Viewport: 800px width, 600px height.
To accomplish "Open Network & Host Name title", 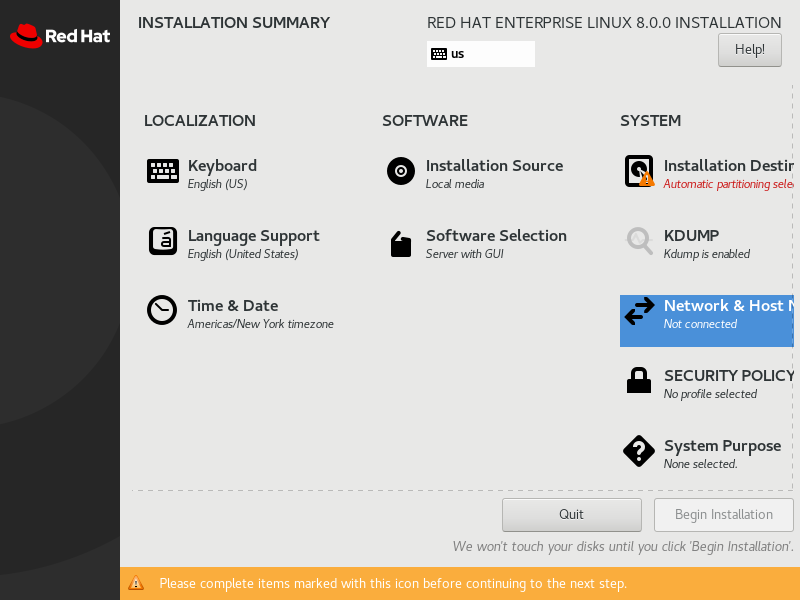I will (729, 306).
